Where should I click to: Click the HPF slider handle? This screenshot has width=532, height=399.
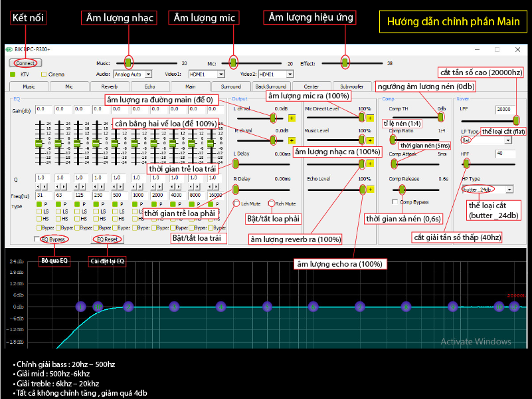point(466,164)
